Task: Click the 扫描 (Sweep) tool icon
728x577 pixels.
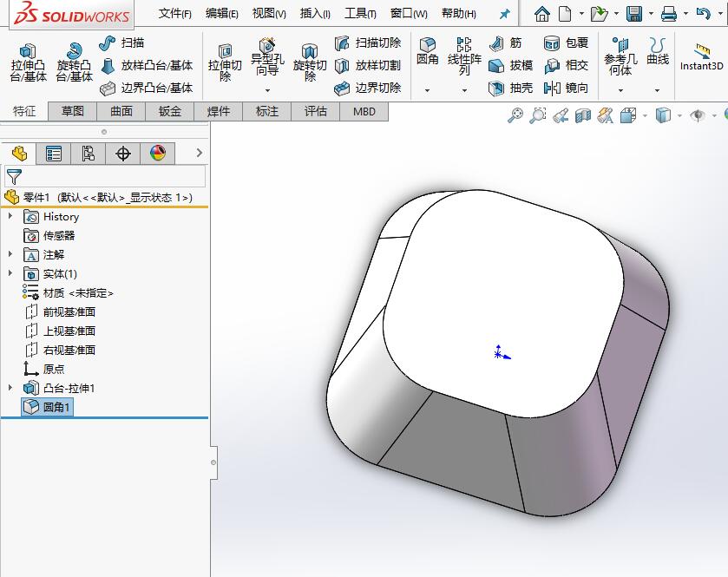Action: tap(107, 42)
